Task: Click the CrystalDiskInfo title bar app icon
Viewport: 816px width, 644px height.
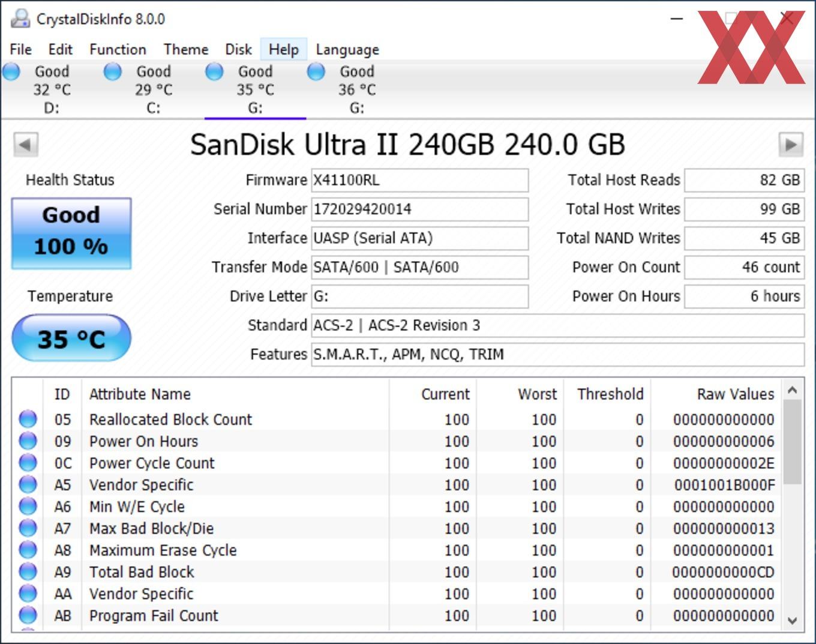Action: tap(20, 19)
